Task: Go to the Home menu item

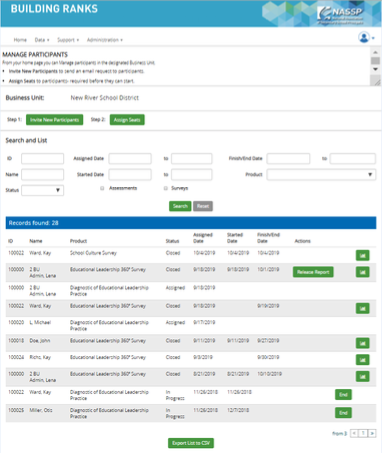Action: point(20,40)
